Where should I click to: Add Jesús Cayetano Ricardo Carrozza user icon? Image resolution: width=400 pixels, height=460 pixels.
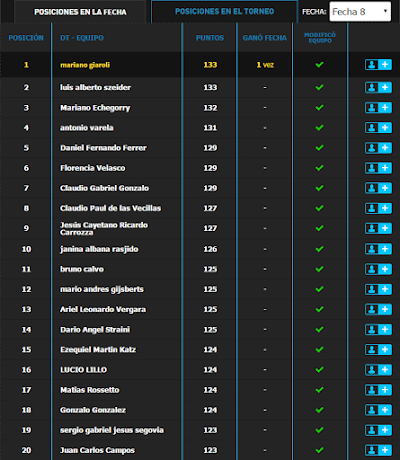[x=378, y=228]
